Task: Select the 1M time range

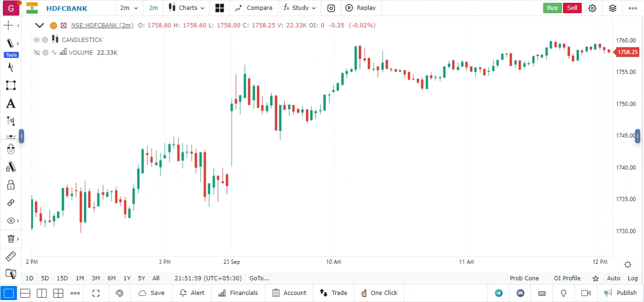Action: click(80, 278)
